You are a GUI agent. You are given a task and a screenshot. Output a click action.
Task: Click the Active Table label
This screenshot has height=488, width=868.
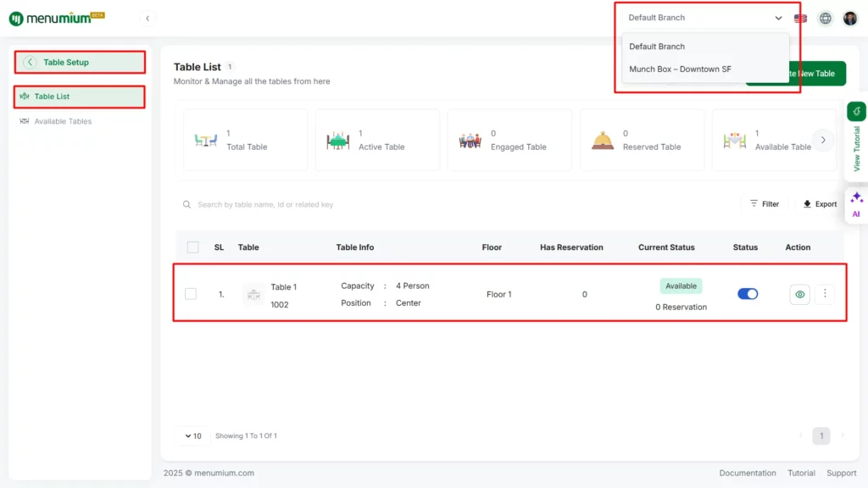(381, 147)
